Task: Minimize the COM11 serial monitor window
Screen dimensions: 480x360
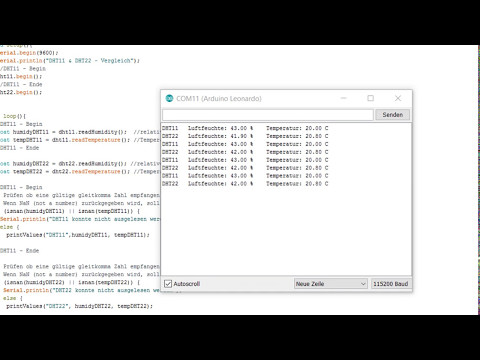Action: pos(344,98)
